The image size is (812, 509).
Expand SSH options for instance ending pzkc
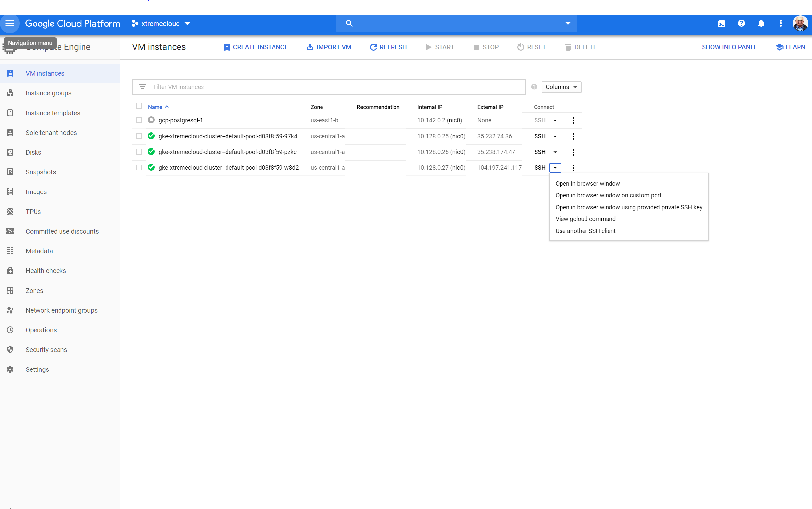[x=555, y=152]
